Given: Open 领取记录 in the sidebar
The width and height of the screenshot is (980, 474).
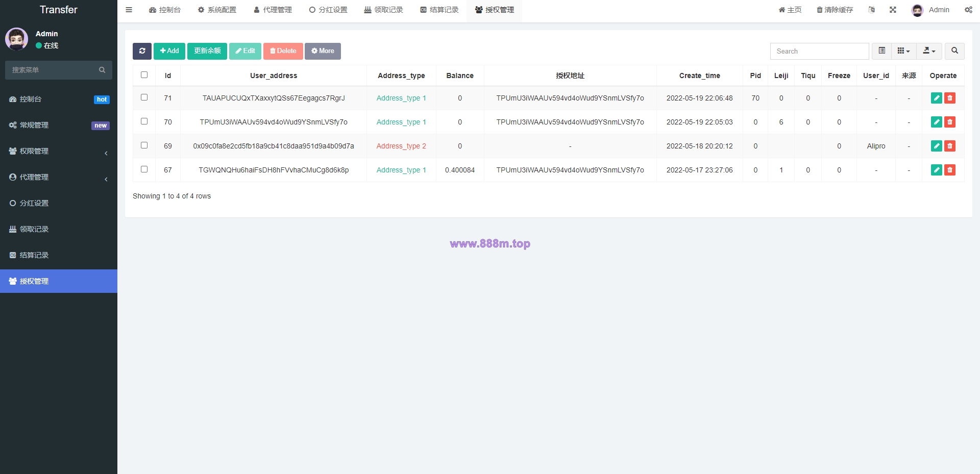Looking at the screenshot, I should 59,229.
